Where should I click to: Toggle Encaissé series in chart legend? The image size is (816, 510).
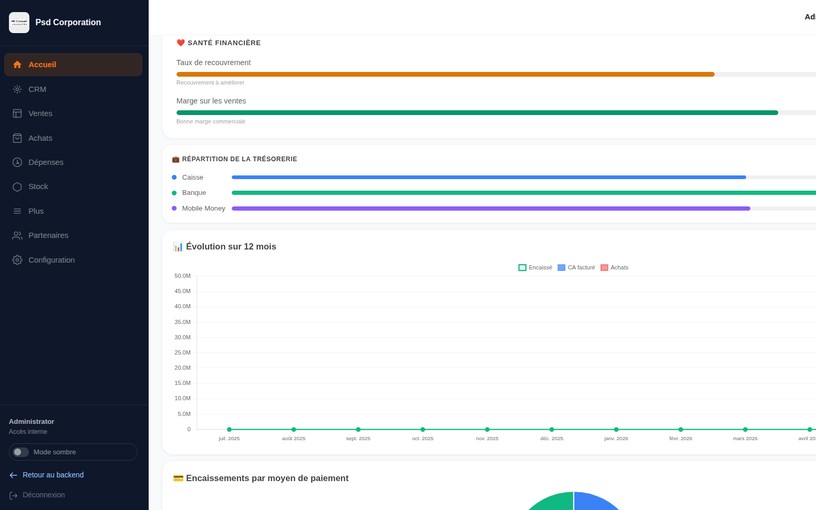pyautogui.click(x=536, y=267)
